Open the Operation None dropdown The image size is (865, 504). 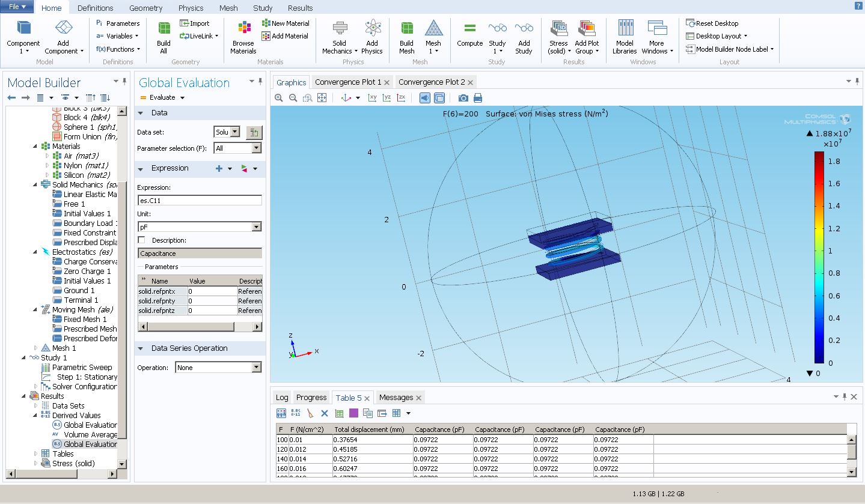click(257, 367)
